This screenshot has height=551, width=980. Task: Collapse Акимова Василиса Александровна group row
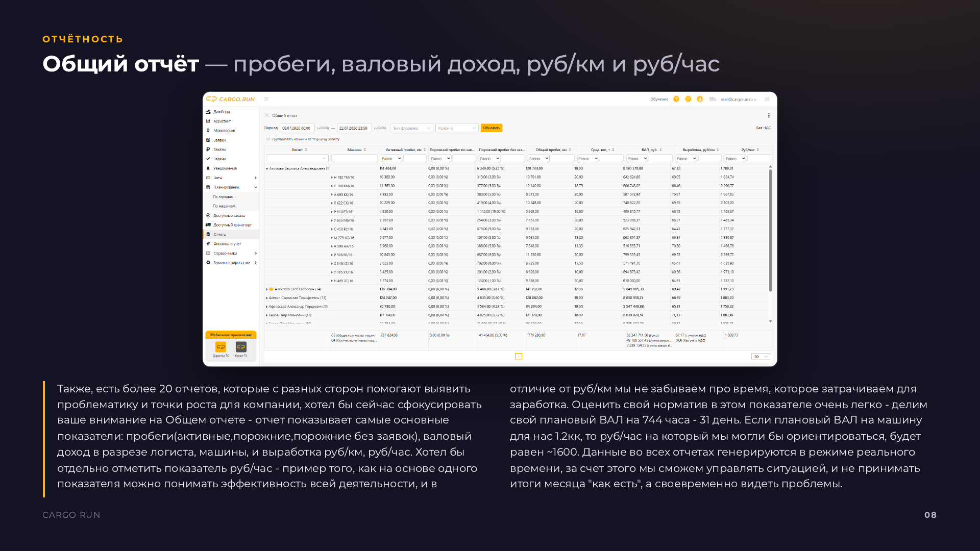266,168
